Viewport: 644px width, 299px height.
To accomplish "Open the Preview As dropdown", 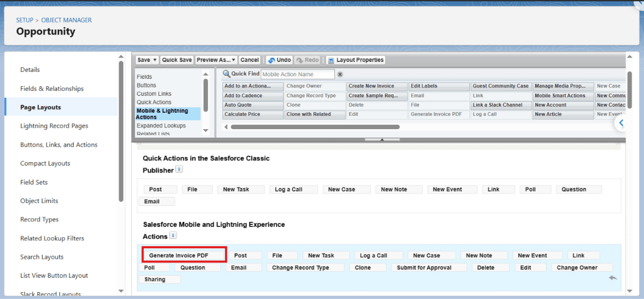I will pos(216,60).
